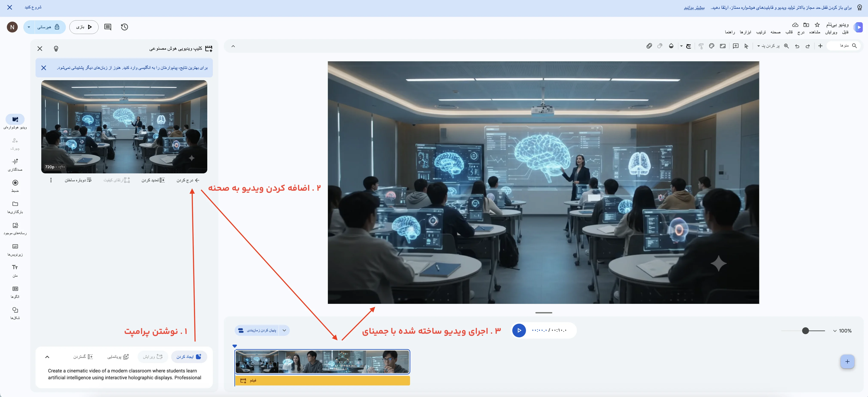868x397 pixels.
Task: Add a comment via toolbar icon
Action: (x=736, y=46)
